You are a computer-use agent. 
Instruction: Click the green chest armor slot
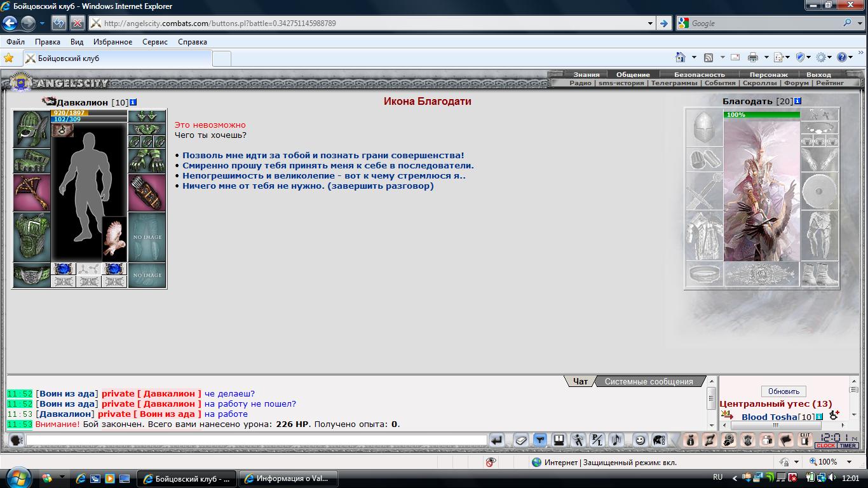click(32, 237)
